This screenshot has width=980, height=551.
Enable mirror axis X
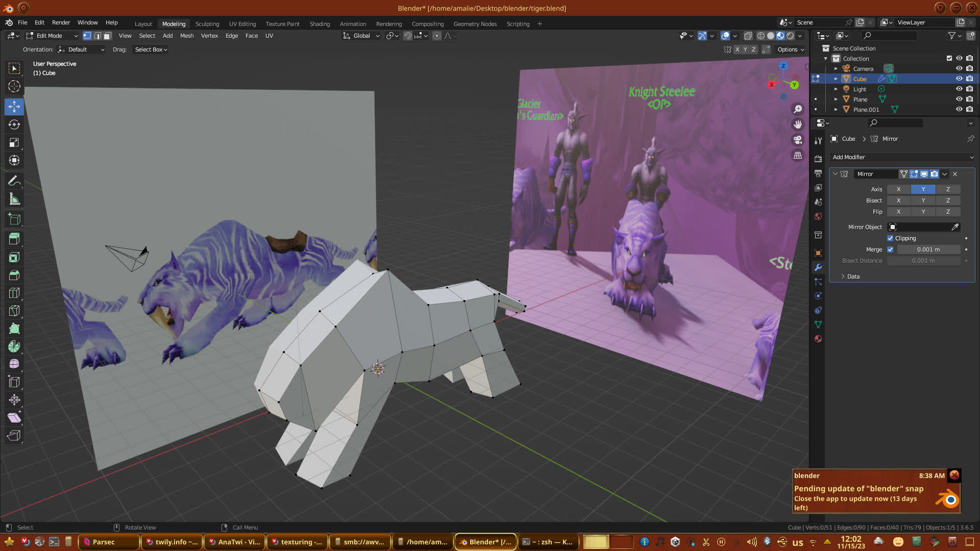(898, 189)
